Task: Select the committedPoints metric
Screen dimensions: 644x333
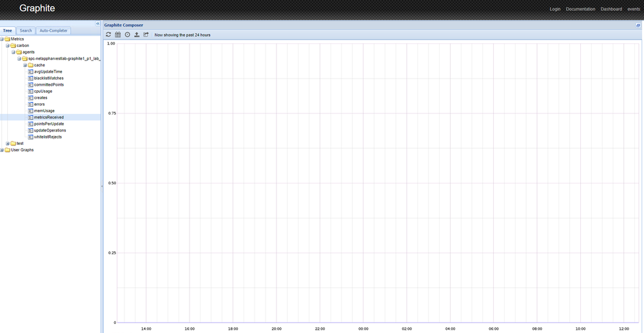Action: pyautogui.click(x=49, y=84)
